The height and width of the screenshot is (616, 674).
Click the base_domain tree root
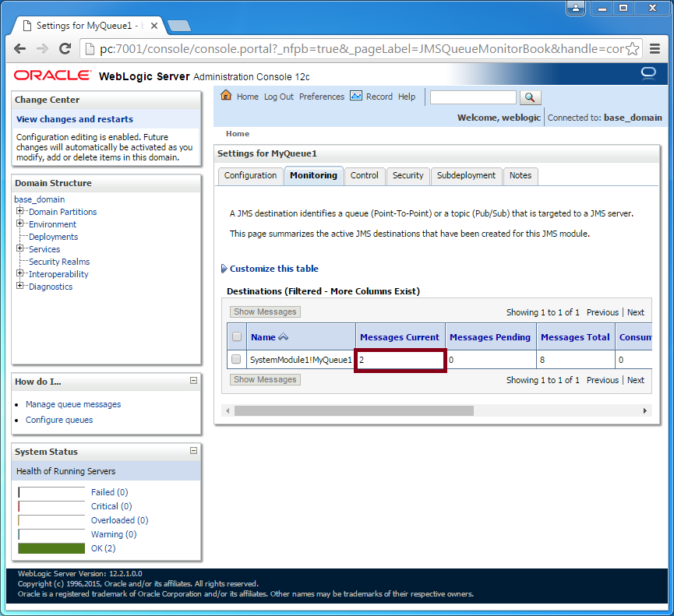[40, 199]
